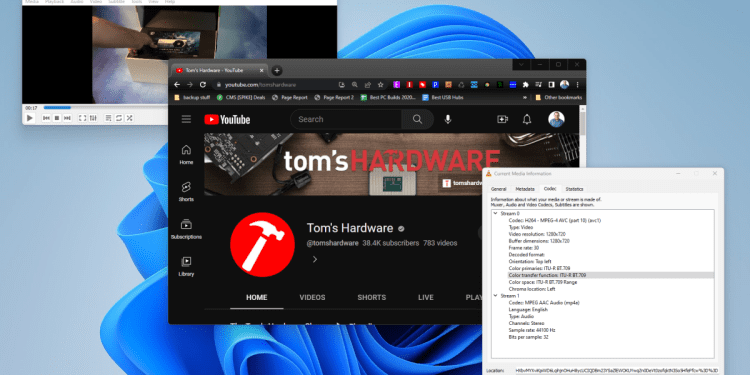Toggle VLC loop mode
Viewport: 750px width, 375px height.
pyautogui.click(x=119, y=118)
